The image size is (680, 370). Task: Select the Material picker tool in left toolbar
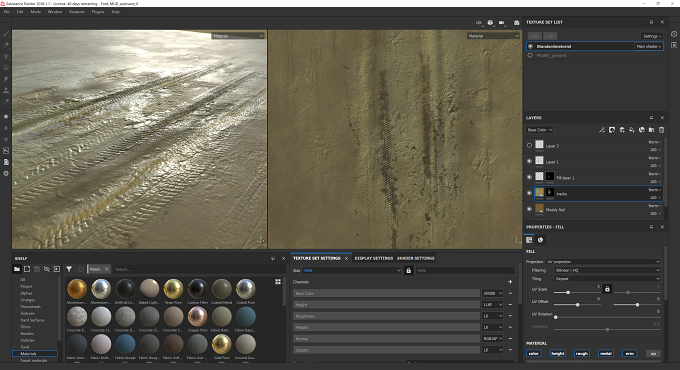pos(6,102)
